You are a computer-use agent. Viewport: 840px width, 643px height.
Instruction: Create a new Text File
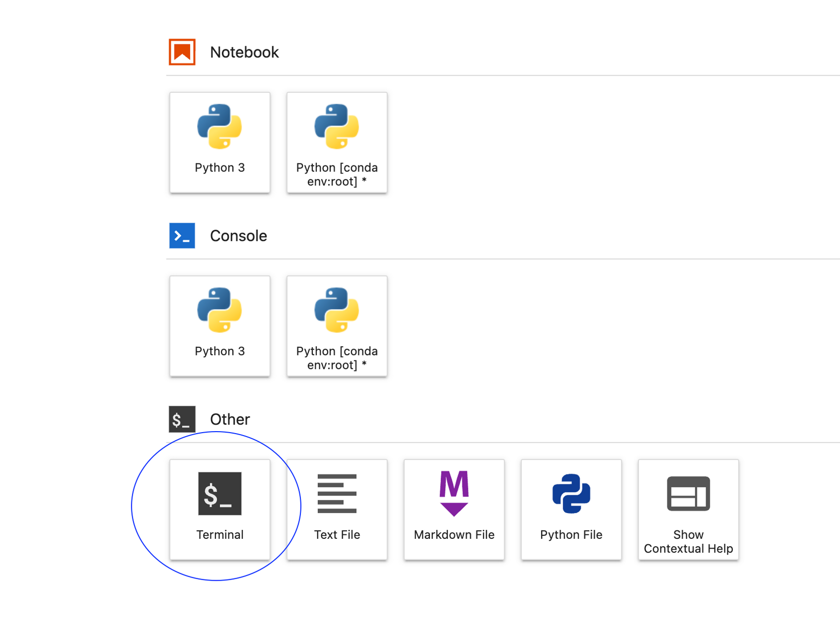337,510
